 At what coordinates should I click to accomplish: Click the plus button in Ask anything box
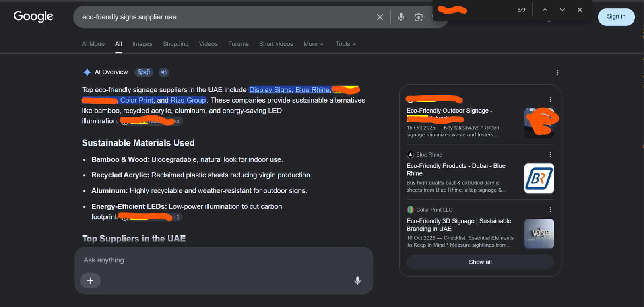(x=90, y=280)
